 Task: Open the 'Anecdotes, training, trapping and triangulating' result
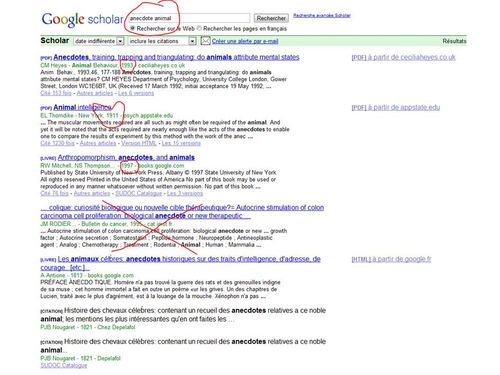[176, 57]
